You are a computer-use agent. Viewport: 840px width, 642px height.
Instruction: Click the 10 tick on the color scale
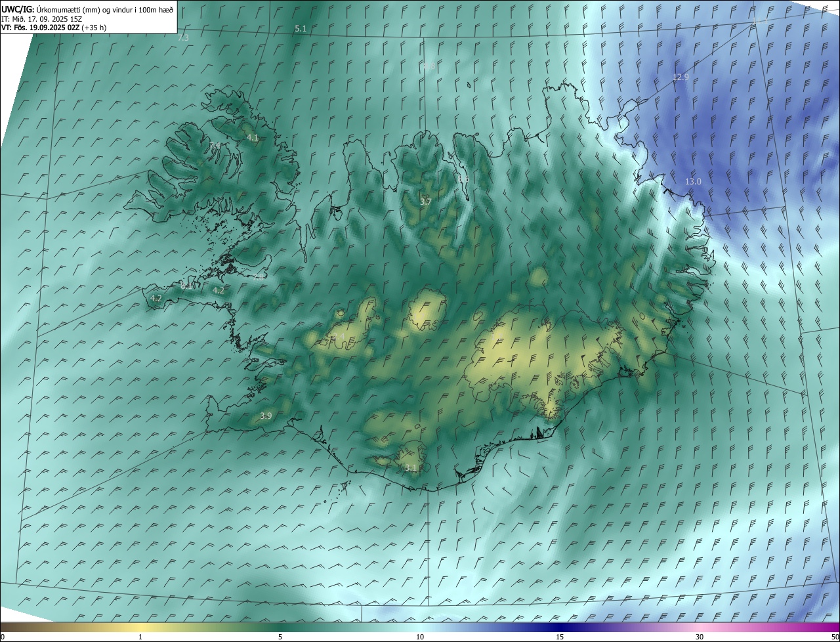(420, 637)
